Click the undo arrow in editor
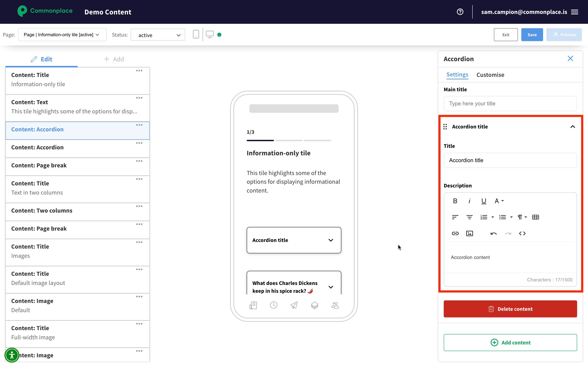588x367 pixels. (493, 233)
